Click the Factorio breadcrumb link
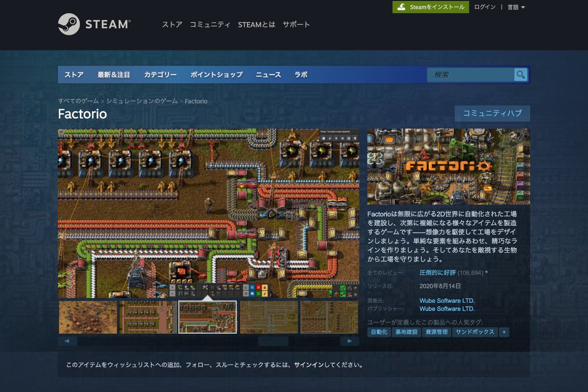Viewport: 588px width, 392px height. pos(196,101)
